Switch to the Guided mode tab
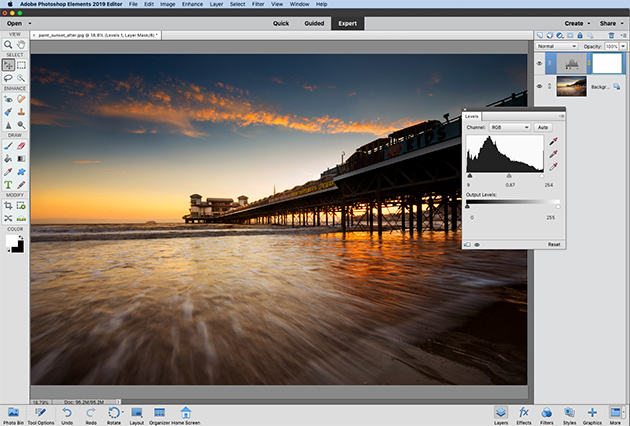 (314, 23)
